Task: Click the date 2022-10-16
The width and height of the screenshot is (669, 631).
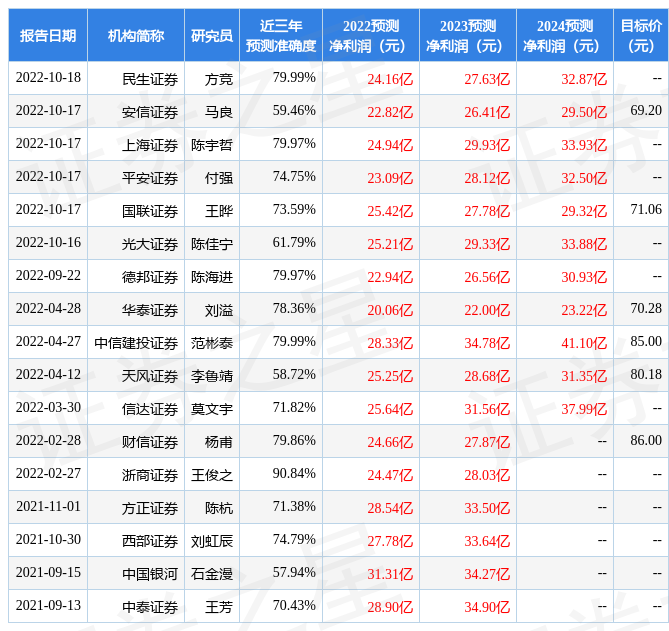Action: (48, 242)
